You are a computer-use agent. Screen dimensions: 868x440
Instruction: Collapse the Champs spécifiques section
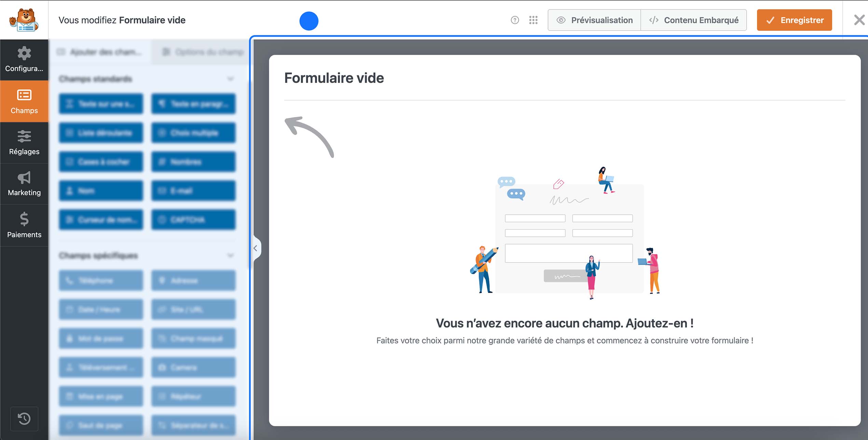231,255
